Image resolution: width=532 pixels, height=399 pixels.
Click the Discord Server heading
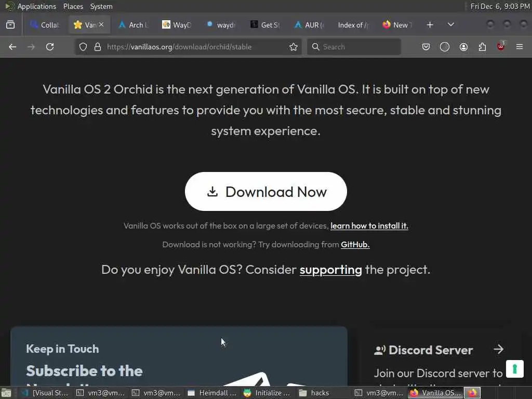click(431, 350)
